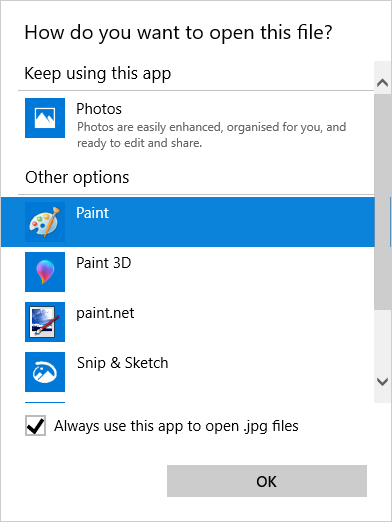The height and width of the screenshot is (522, 392).
Task: Click the 'Always use this app to open .jpg files' label
Action: (176, 426)
